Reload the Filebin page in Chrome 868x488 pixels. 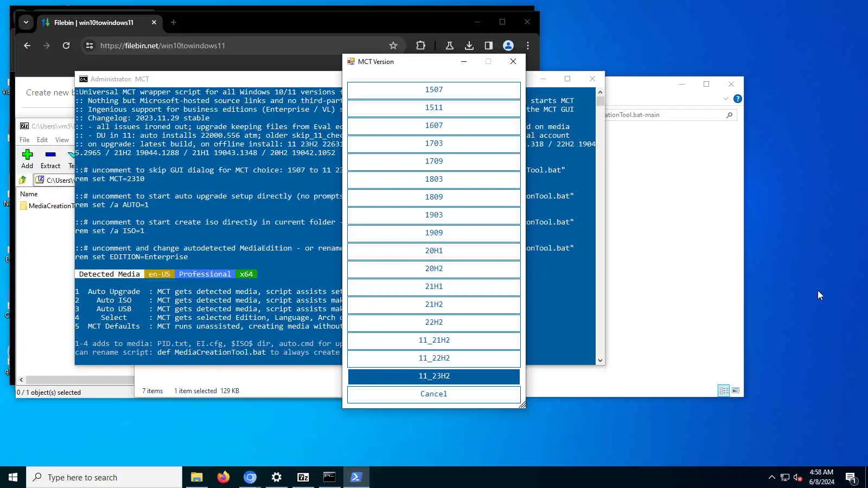[66, 46]
